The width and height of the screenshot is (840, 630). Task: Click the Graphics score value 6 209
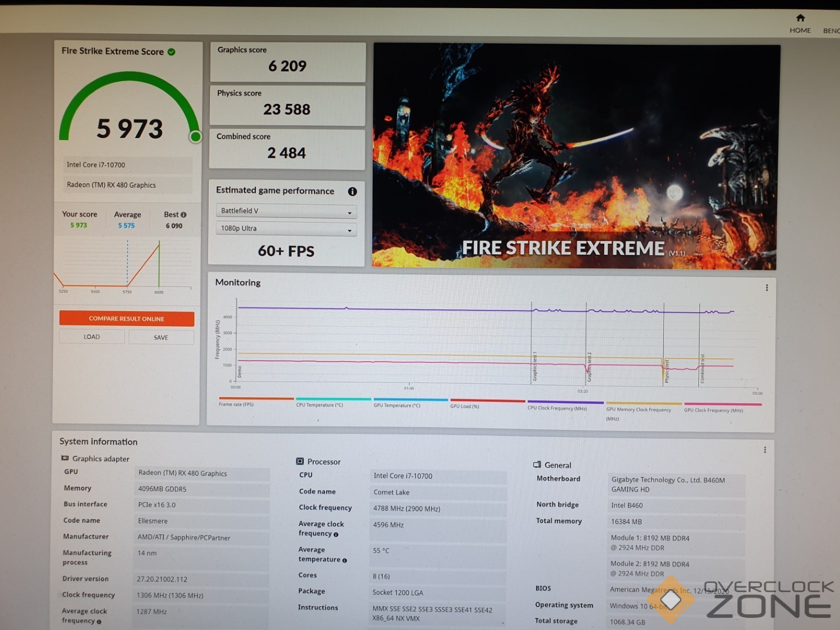pyautogui.click(x=287, y=66)
